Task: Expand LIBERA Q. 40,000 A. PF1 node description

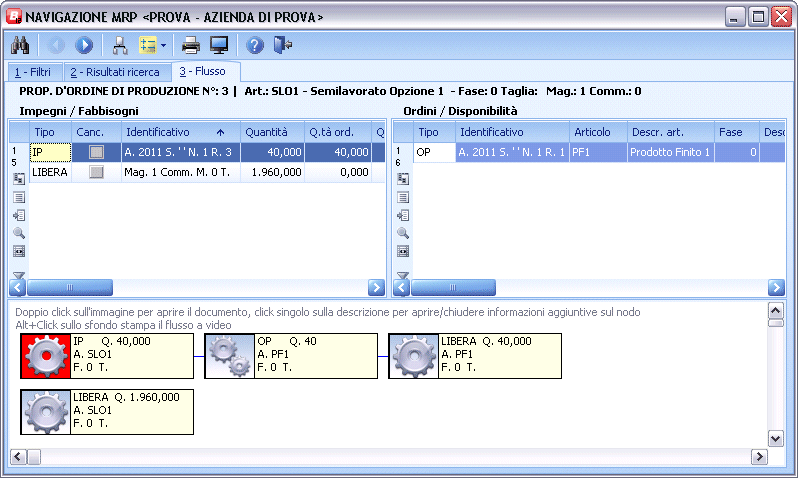Action: click(x=500, y=356)
